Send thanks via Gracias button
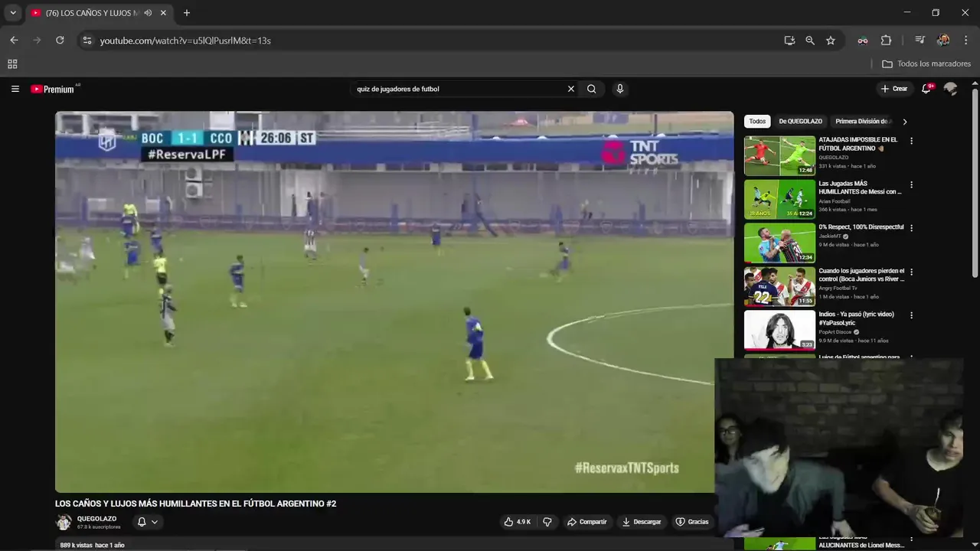980x551 pixels. click(x=691, y=522)
